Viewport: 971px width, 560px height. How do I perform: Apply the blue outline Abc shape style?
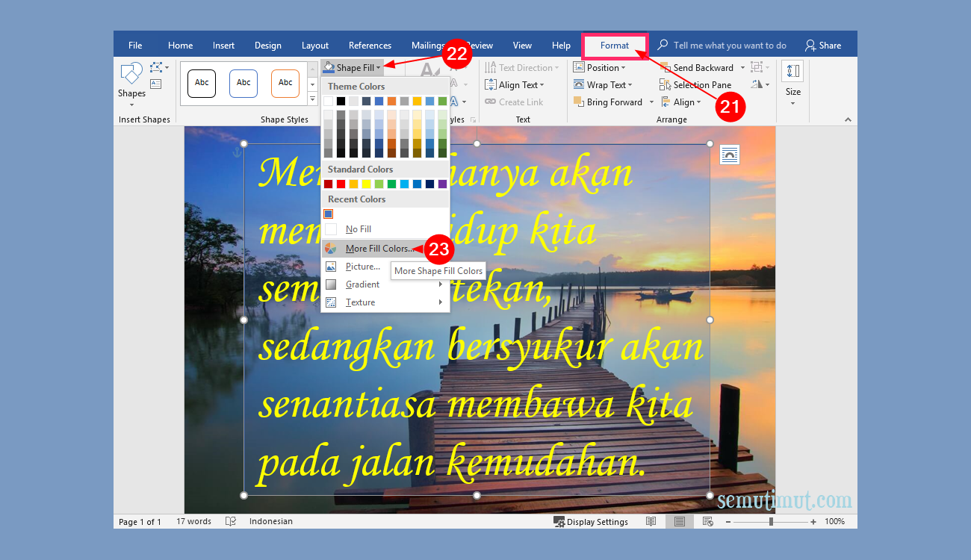[x=243, y=84]
